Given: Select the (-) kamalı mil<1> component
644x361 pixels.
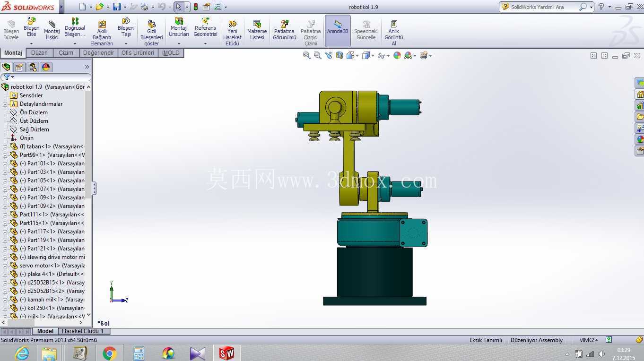Looking at the screenshot, I should click(x=46, y=300).
